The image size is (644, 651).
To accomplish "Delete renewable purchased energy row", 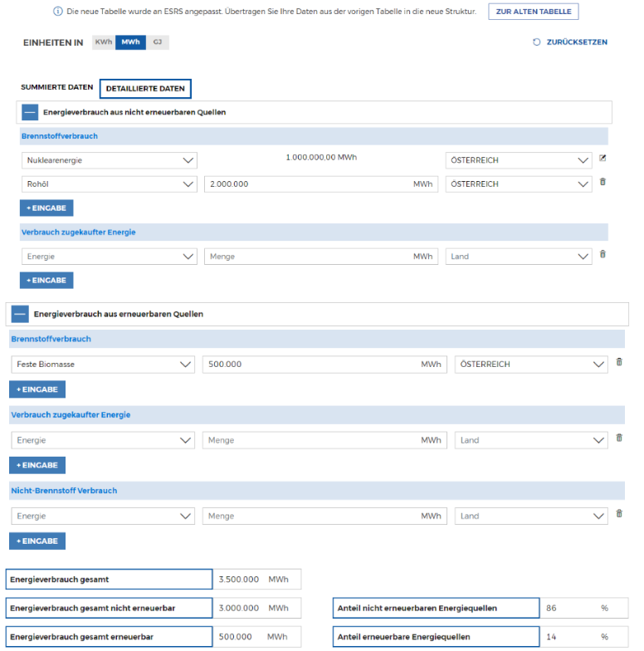I will (619, 438).
